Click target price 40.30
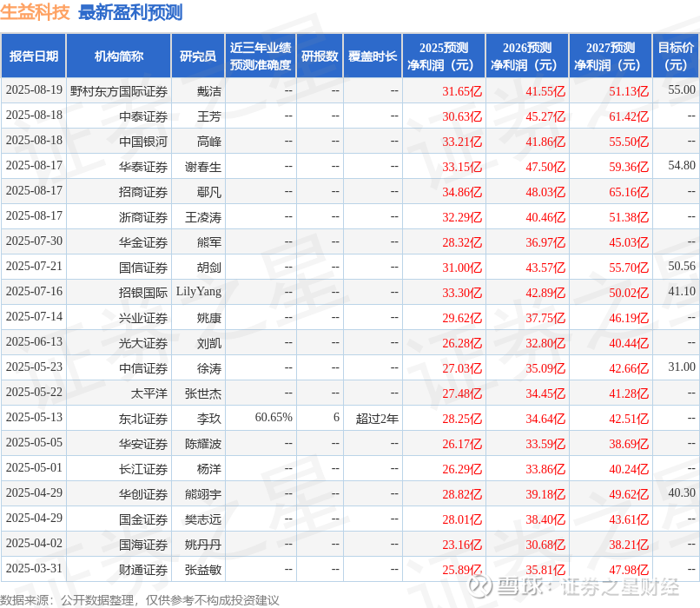The image size is (700, 608). tap(682, 492)
